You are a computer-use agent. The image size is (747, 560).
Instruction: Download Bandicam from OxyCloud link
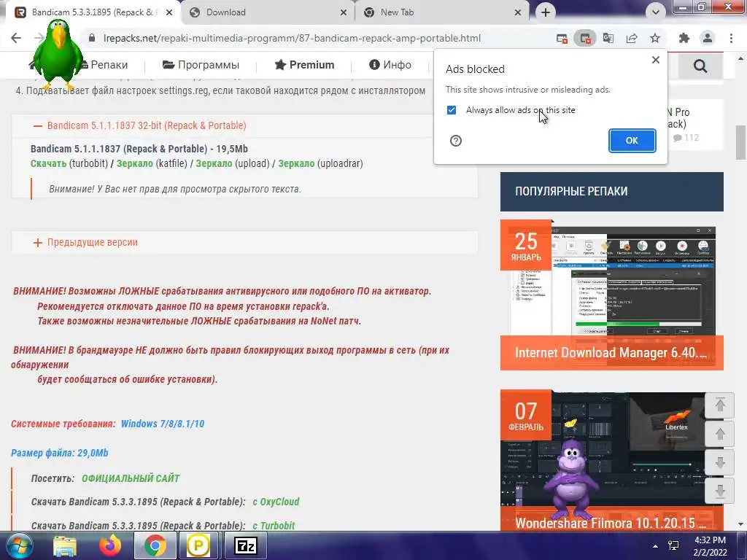point(276,502)
